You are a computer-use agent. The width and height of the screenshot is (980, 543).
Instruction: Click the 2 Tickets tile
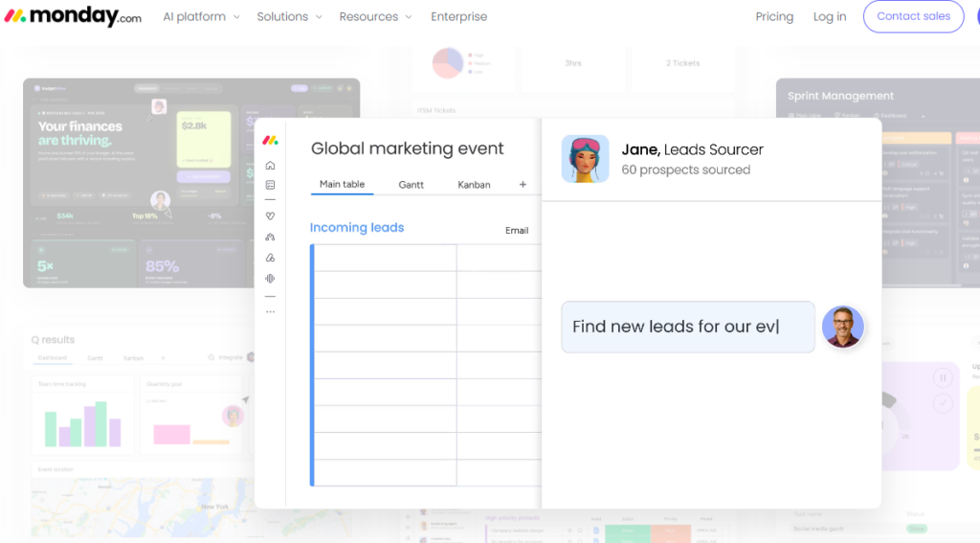click(x=682, y=63)
